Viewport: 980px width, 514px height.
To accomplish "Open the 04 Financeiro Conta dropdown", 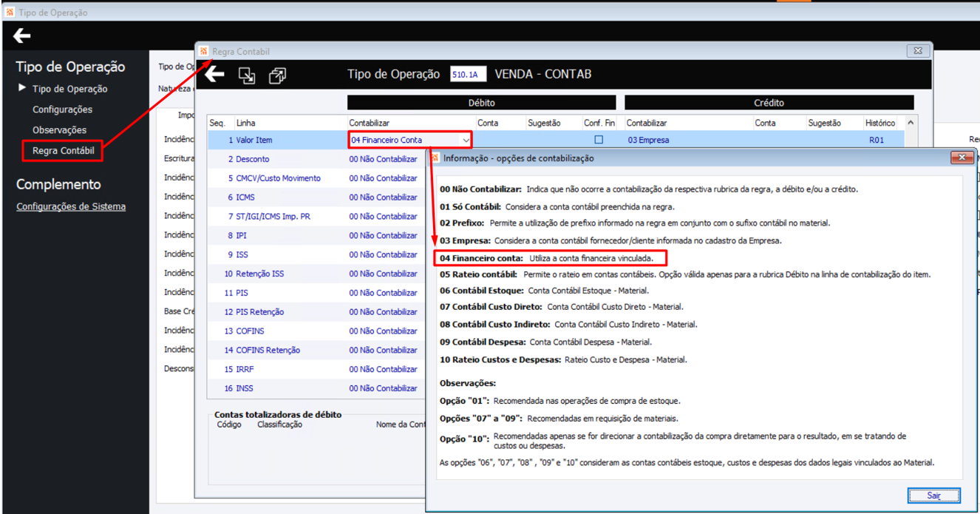I will pyautogui.click(x=466, y=140).
